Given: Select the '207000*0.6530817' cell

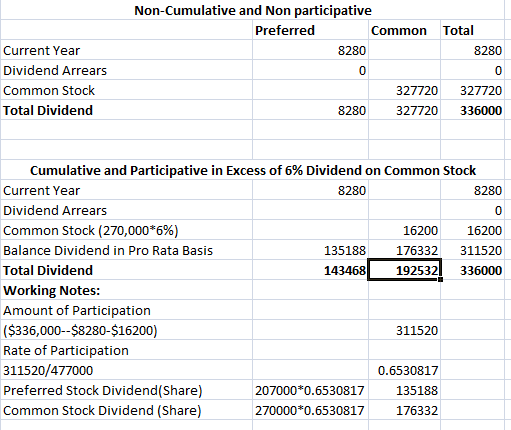Looking at the screenshot, I should [310, 390].
